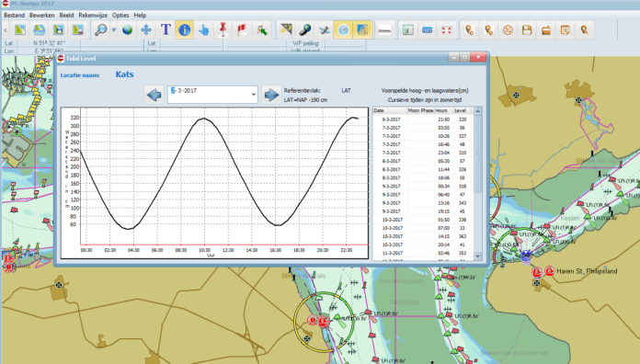This screenshot has width=640, height=364.
Task: Select the 10-3-2017 14:15 tide row
Action: (x=423, y=236)
